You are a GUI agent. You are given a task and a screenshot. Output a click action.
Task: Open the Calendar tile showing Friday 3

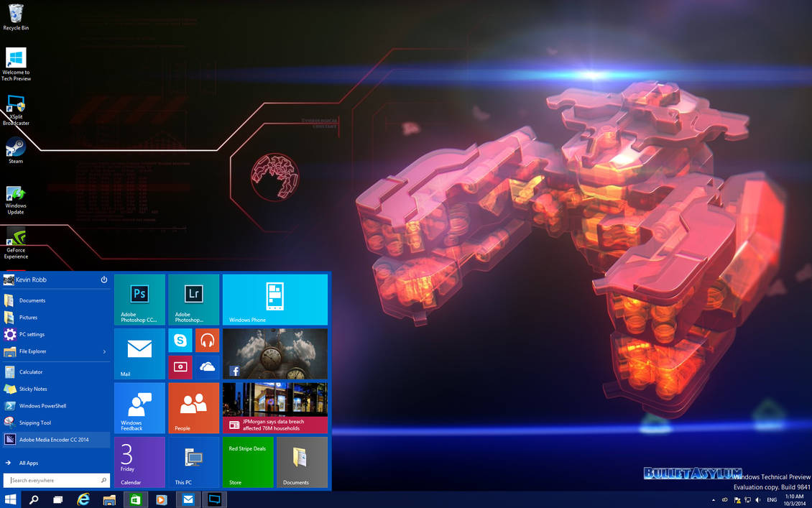pos(139,461)
